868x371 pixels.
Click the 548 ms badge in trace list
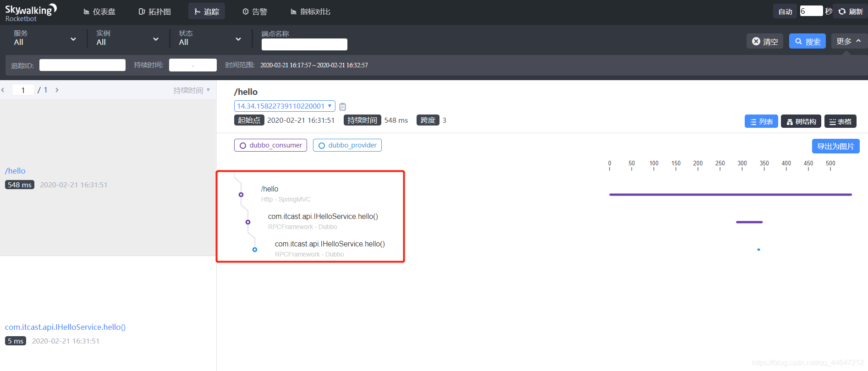click(20, 185)
